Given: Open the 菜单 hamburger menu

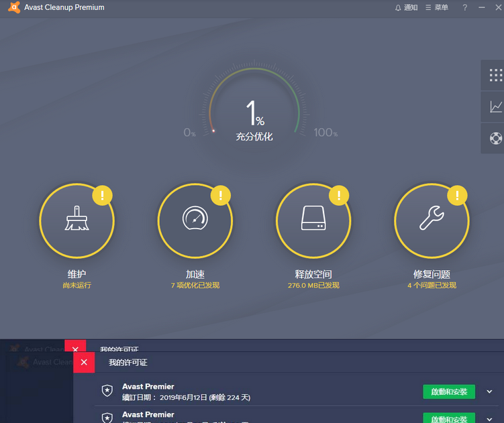Looking at the screenshot, I should click(x=437, y=7).
